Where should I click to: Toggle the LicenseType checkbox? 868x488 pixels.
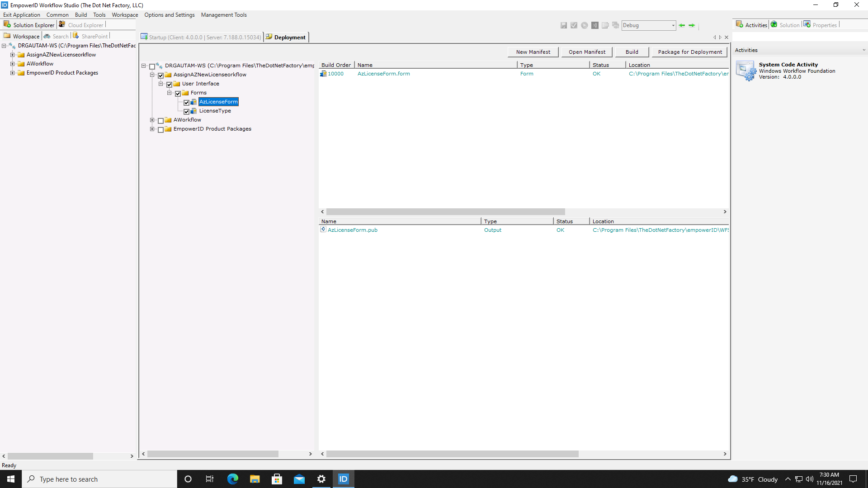tap(187, 111)
